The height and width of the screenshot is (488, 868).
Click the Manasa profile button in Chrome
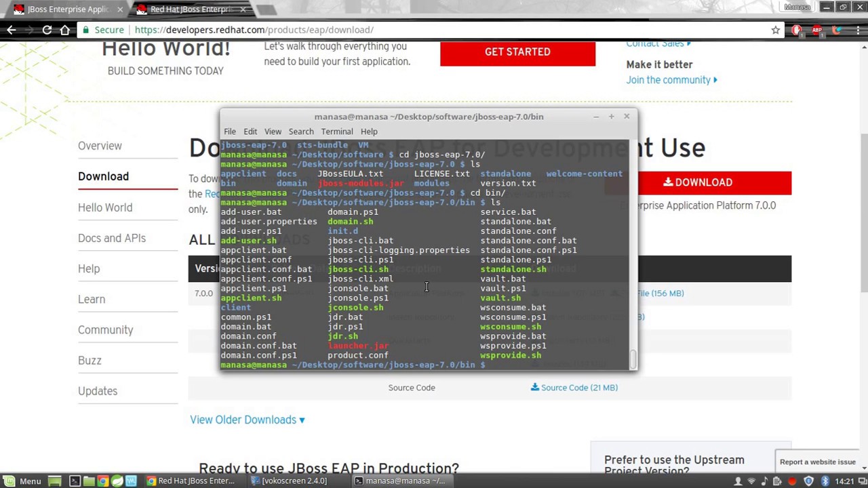pos(797,7)
